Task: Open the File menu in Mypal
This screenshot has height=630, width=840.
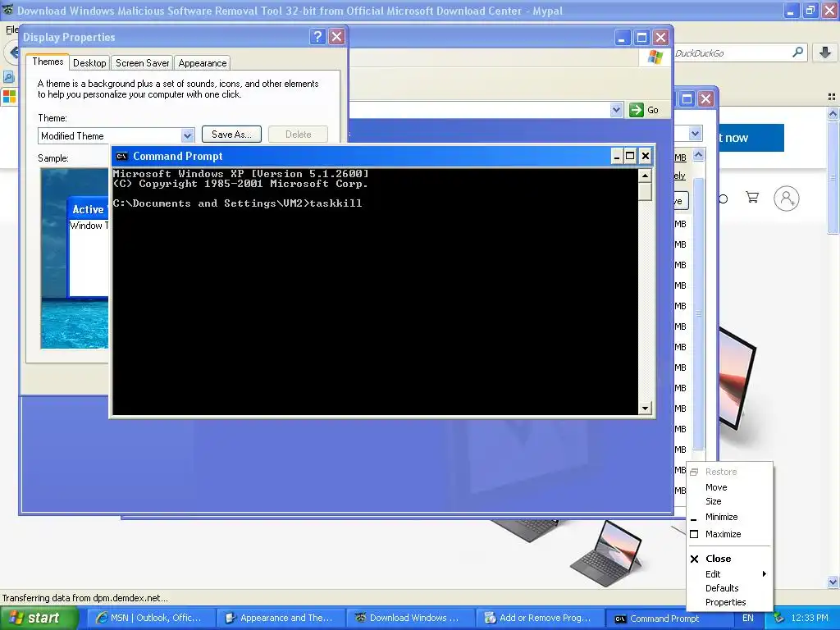Action: pos(11,30)
